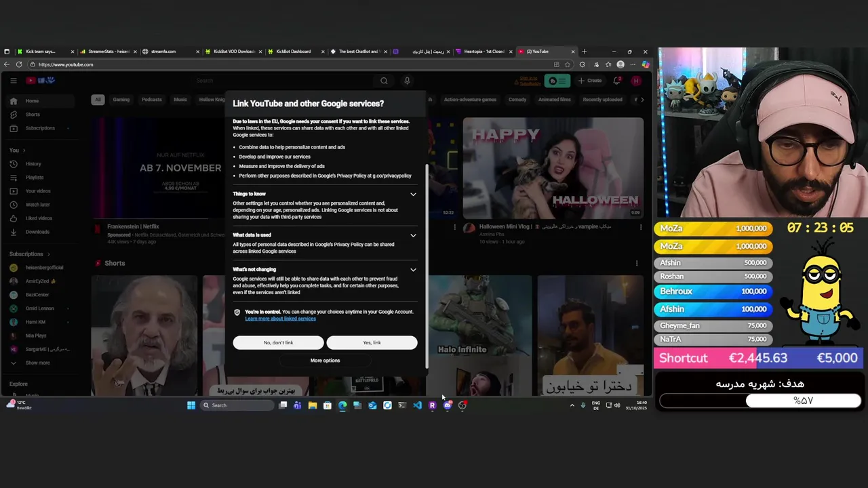Expand What data is used section

pos(413,235)
